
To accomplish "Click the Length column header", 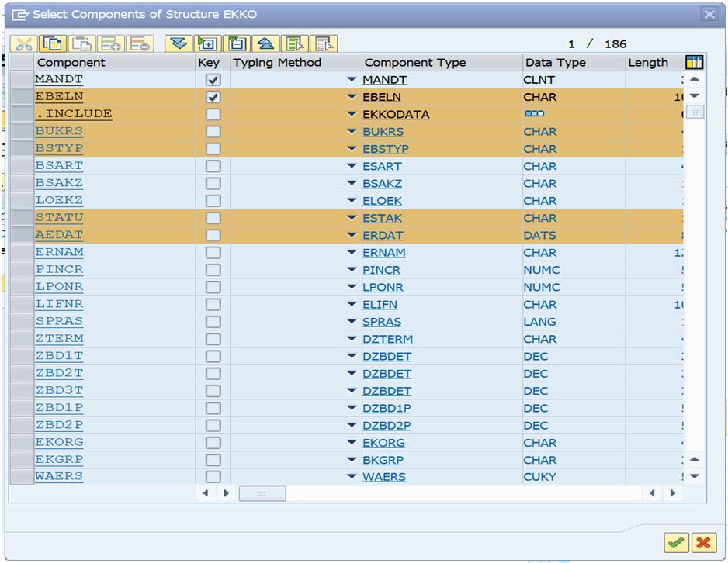I will [x=654, y=63].
